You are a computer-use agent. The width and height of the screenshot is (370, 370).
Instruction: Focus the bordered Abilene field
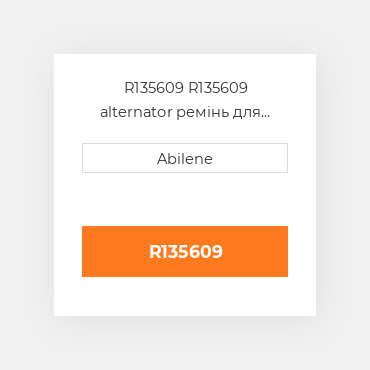[x=185, y=158]
